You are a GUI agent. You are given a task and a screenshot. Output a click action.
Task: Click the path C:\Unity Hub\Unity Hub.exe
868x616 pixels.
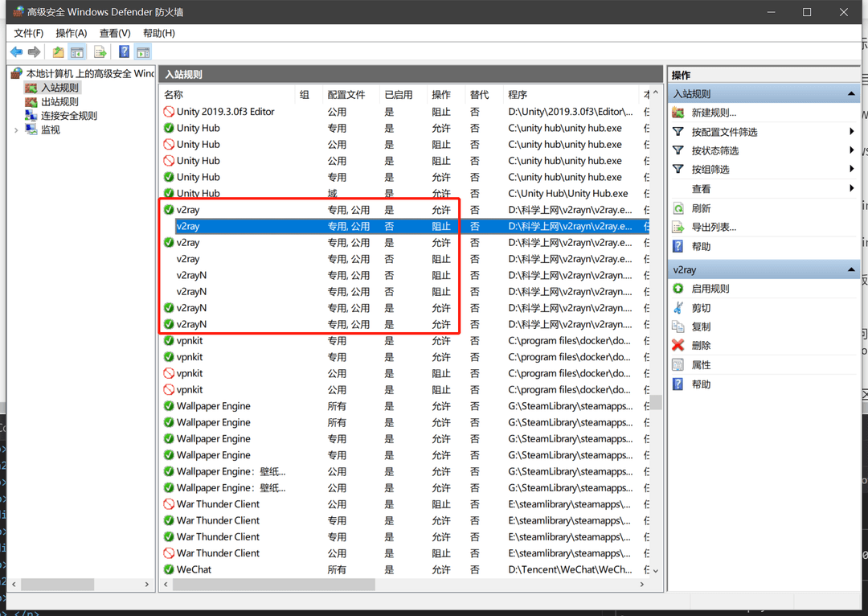point(568,193)
